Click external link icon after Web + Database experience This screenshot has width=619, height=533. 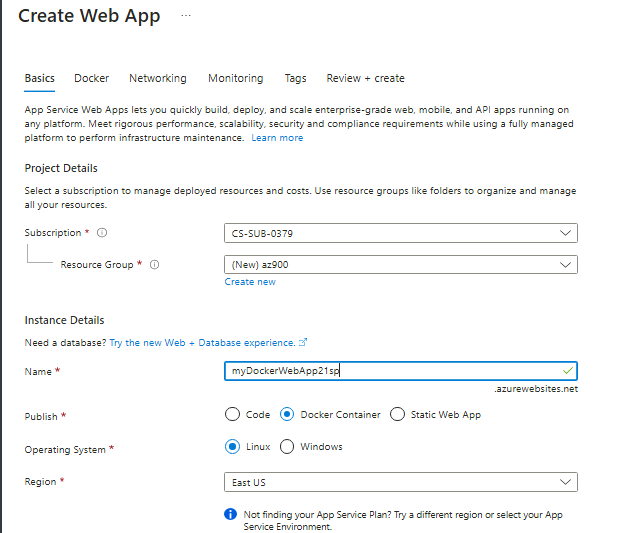tap(303, 342)
